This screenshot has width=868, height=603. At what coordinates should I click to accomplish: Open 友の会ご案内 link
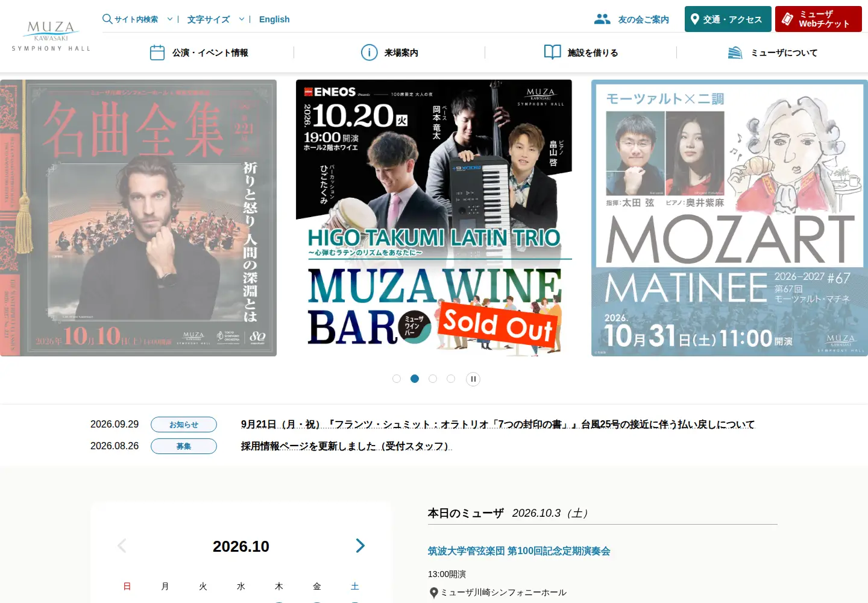point(644,19)
